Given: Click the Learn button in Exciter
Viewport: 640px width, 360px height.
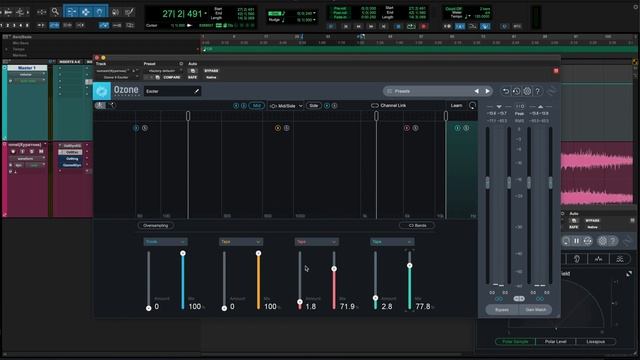Looking at the screenshot, I should (456, 105).
